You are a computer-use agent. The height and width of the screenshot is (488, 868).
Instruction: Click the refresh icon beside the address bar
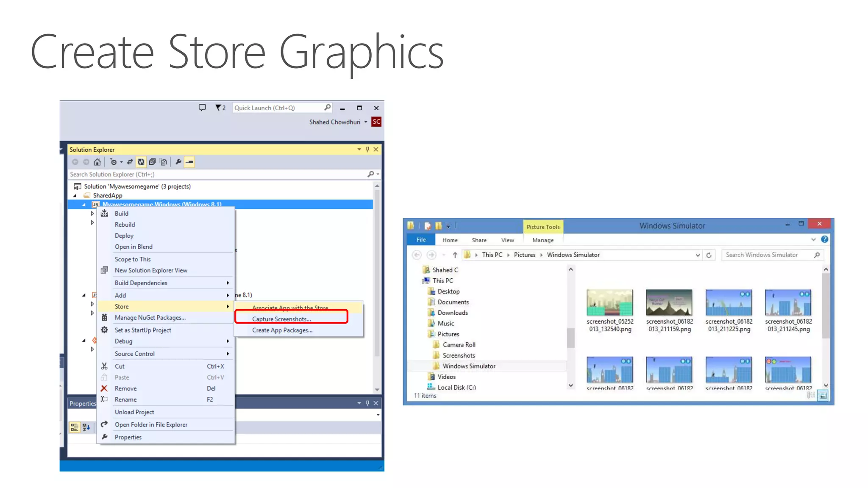click(x=709, y=255)
